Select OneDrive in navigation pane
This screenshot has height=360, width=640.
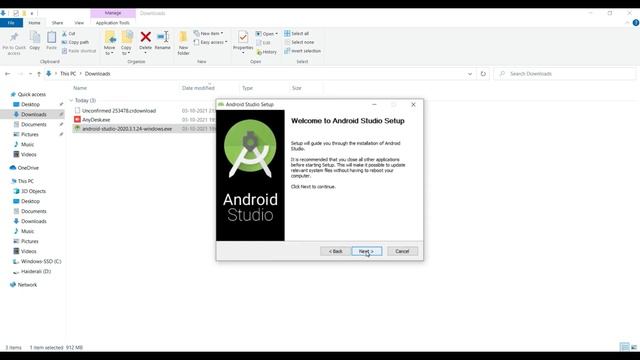28,168
